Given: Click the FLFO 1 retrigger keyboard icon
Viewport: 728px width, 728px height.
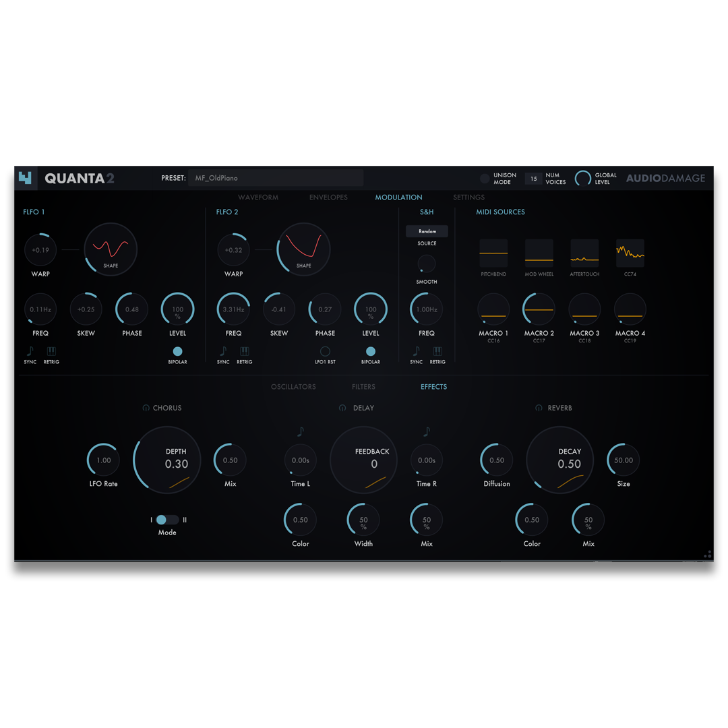Looking at the screenshot, I should tap(52, 353).
